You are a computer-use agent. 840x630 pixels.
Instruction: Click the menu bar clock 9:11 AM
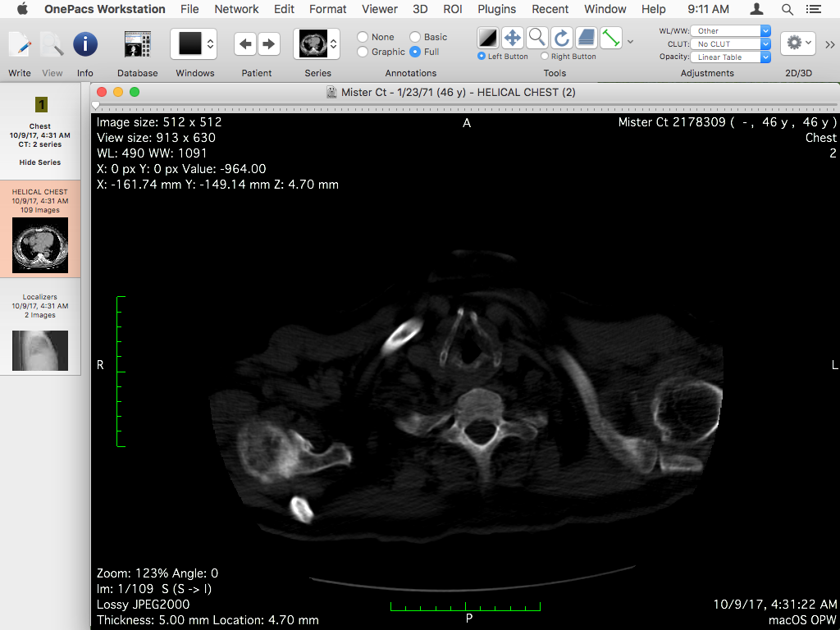(x=708, y=9)
